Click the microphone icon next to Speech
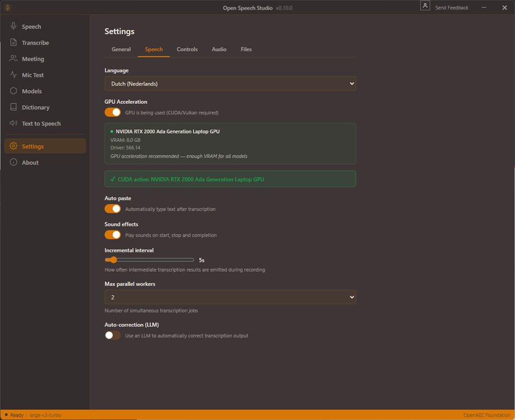 13,26
